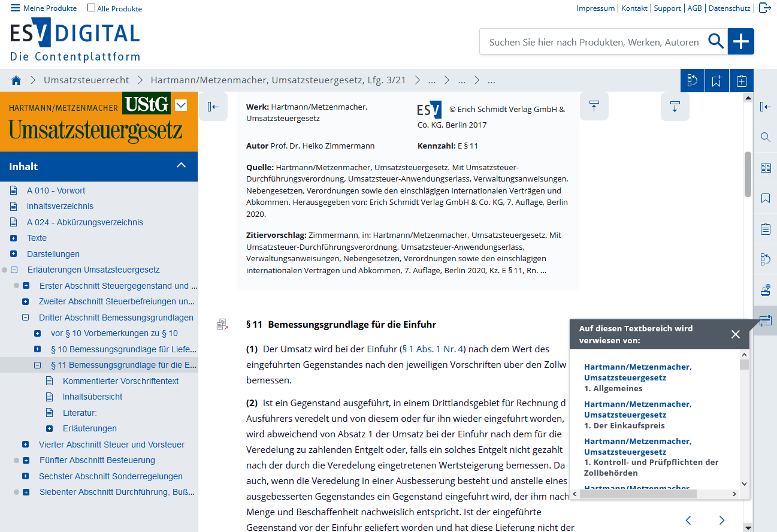Image resolution: width=777 pixels, height=532 pixels.
Task: Collapse right sidebar icon at top
Action: 765,107
